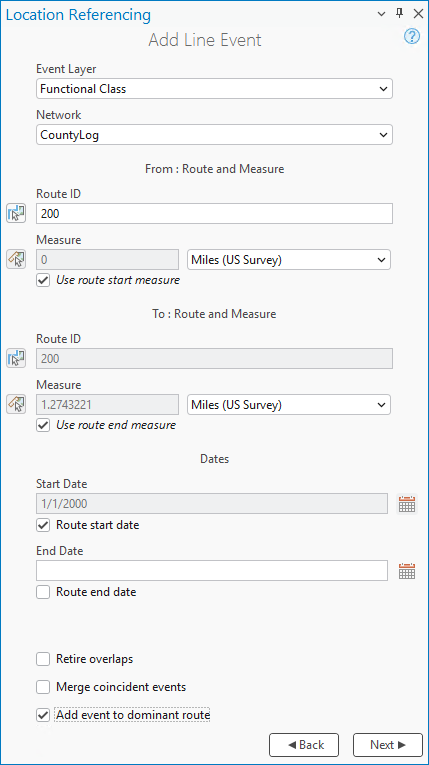Click the From Route ID map selection icon

(x=16, y=213)
